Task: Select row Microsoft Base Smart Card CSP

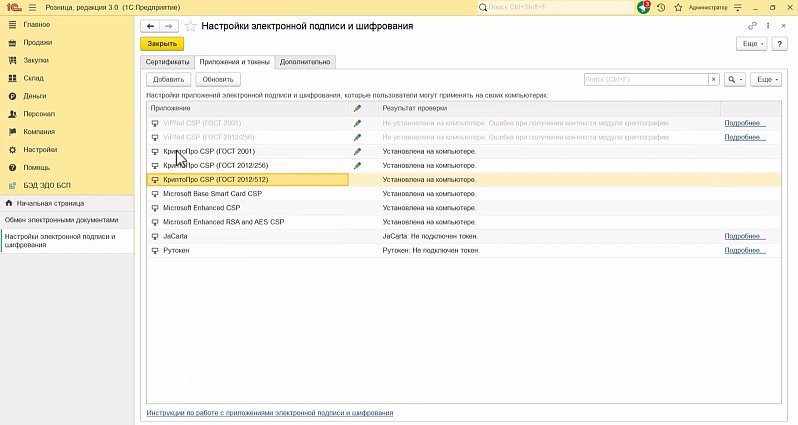Action: [464, 194]
